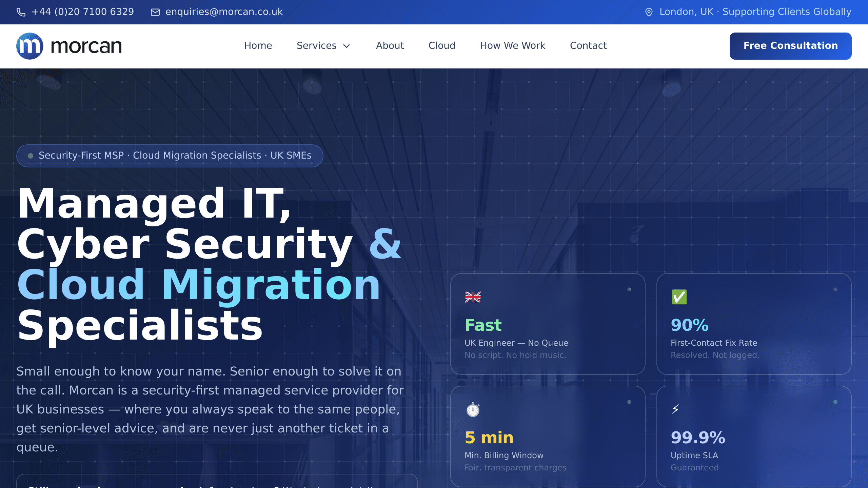The height and width of the screenshot is (488, 868).
Task: Click the "99.9%" stat value
Action: point(698,438)
